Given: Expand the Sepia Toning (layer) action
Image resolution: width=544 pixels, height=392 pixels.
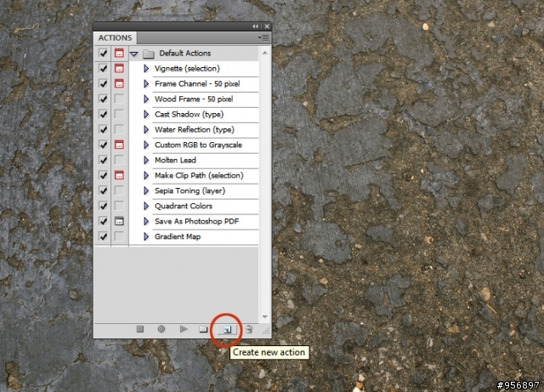Looking at the screenshot, I should 146,191.
